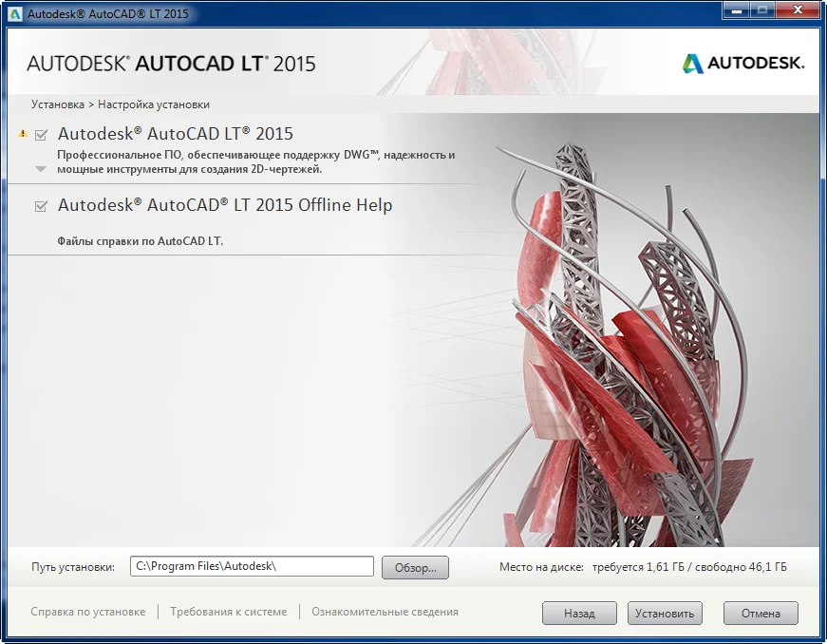The image size is (827, 644).
Task: Open the Требования к системе link
Action: 229,612
